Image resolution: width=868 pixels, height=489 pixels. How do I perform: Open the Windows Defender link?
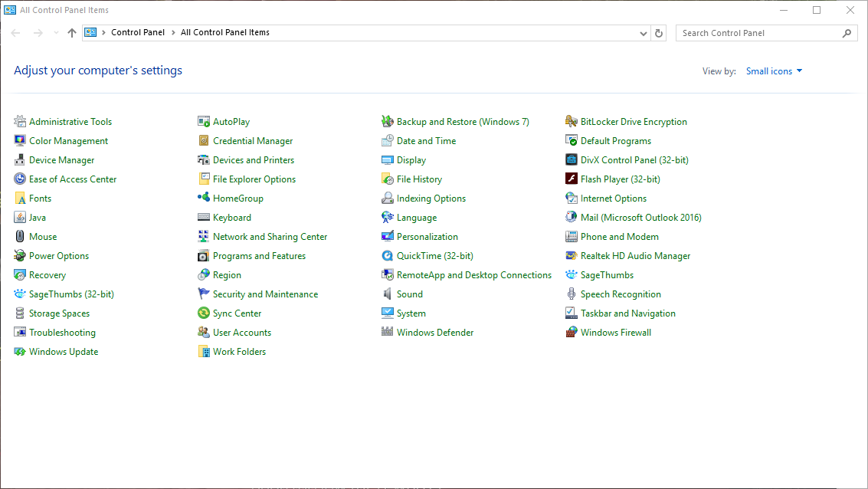point(435,333)
